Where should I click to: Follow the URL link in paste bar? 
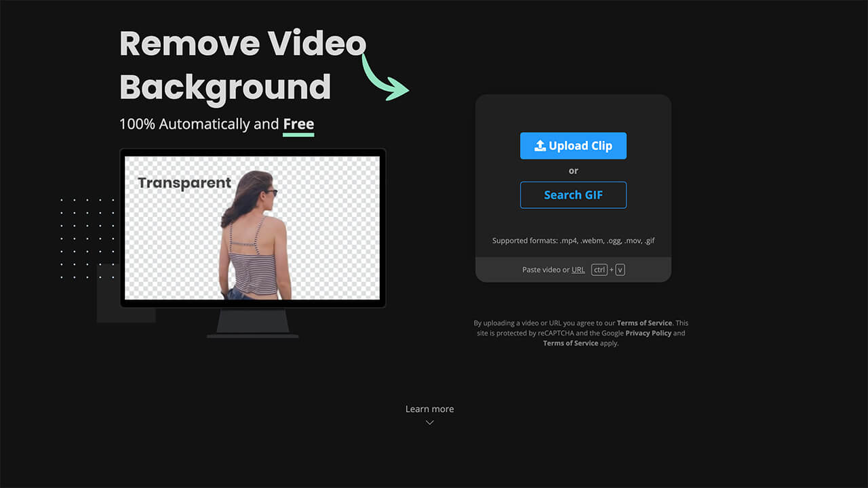pyautogui.click(x=578, y=270)
